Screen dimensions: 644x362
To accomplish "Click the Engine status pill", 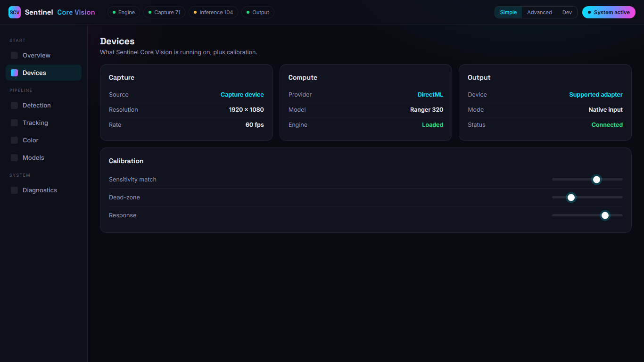I will (x=124, y=12).
